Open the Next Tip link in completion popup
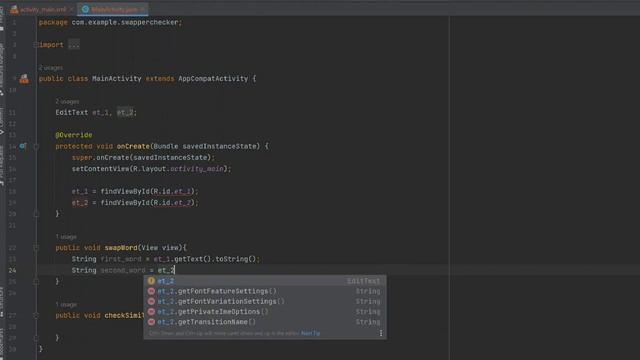 click(x=310, y=333)
